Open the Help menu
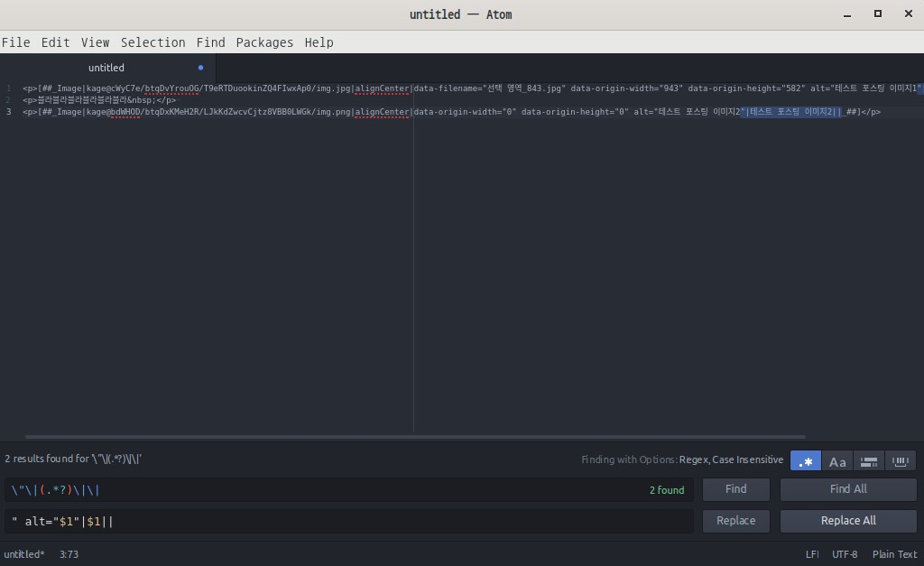 click(319, 42)
